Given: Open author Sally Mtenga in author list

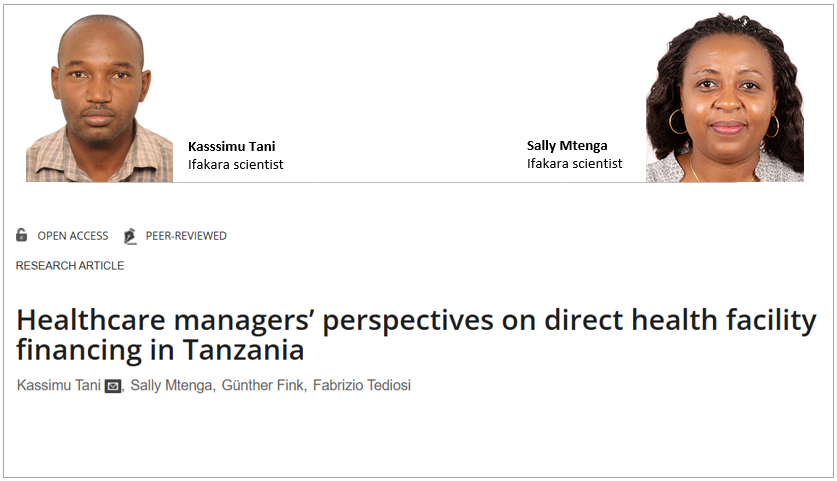Looking at the screenshot, I should pos(171,385).
